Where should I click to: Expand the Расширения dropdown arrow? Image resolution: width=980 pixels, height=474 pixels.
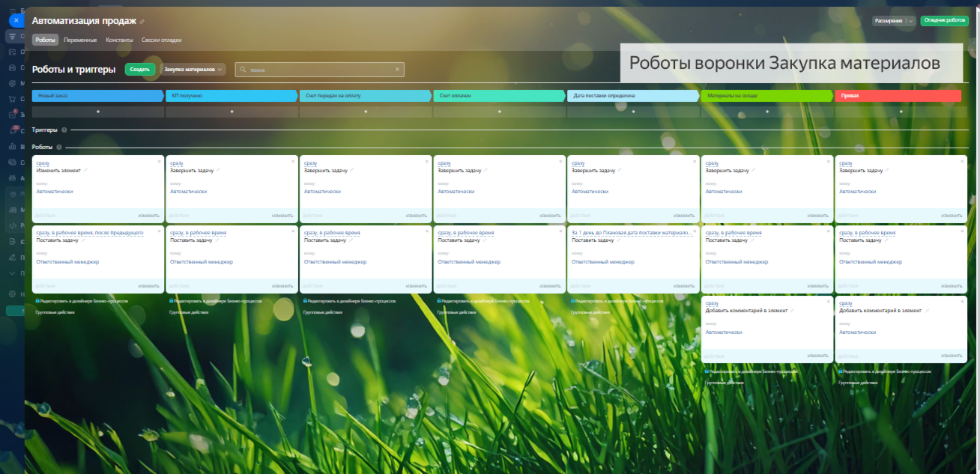910,21
